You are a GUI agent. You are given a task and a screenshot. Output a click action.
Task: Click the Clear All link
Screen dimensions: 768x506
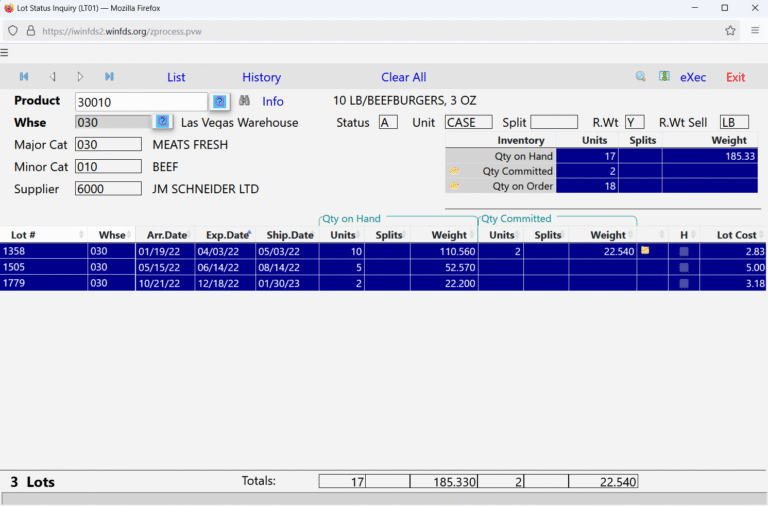point(403,77)
